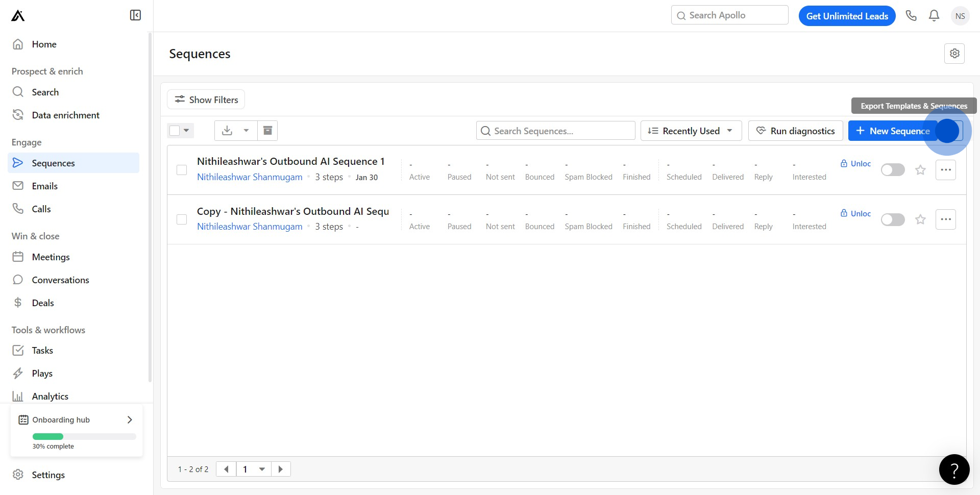Open the Recently Used sort dropdown
980x495 pixels.
click(691, 131)
